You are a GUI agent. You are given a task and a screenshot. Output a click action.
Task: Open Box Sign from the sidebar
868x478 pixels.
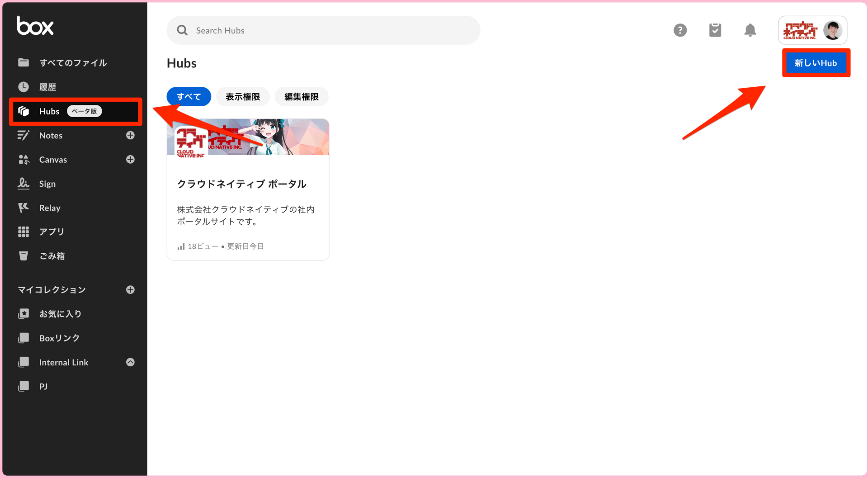[47, 184]
